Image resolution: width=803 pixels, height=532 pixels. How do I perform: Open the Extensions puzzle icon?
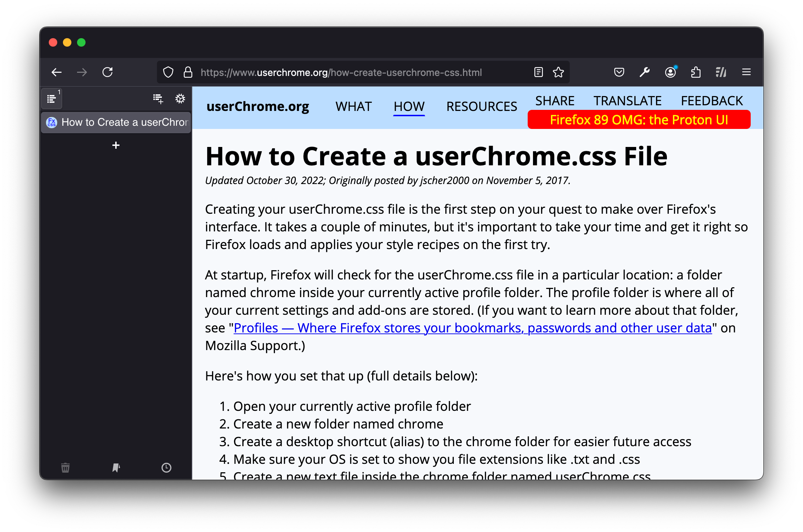(x=696, y=72)
